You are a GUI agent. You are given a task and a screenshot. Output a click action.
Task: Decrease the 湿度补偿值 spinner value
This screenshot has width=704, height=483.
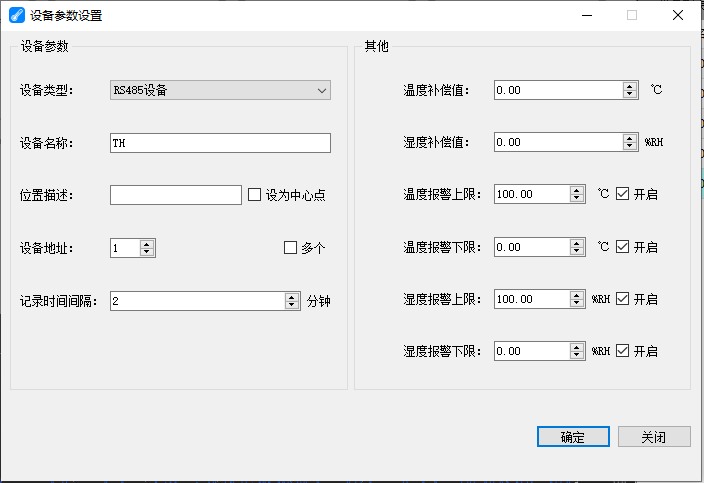(630, 146)
